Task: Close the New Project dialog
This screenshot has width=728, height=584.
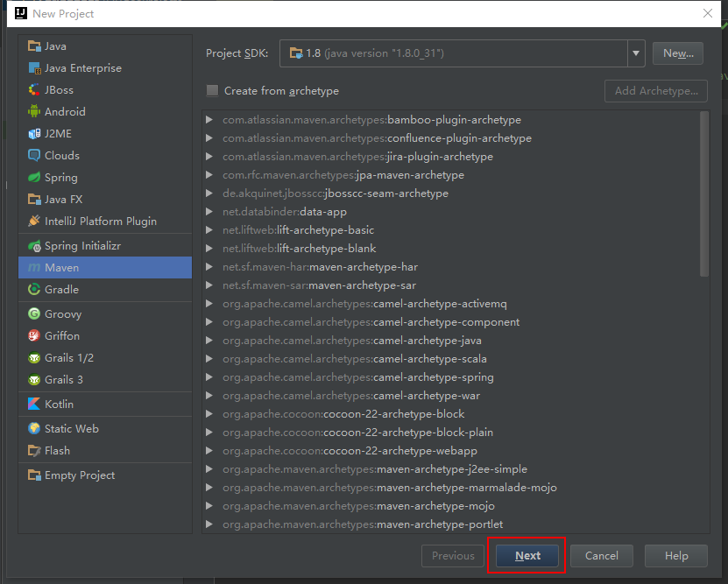Action: 708,13
